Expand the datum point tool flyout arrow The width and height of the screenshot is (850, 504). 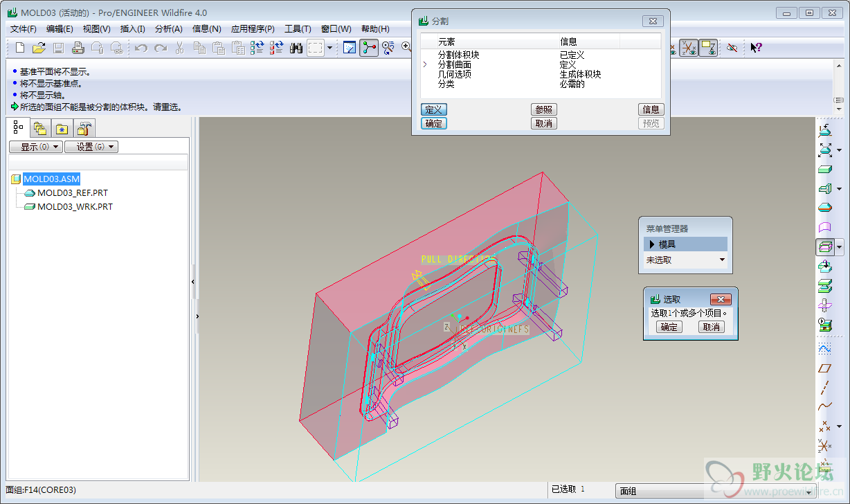tap(840, 426)
